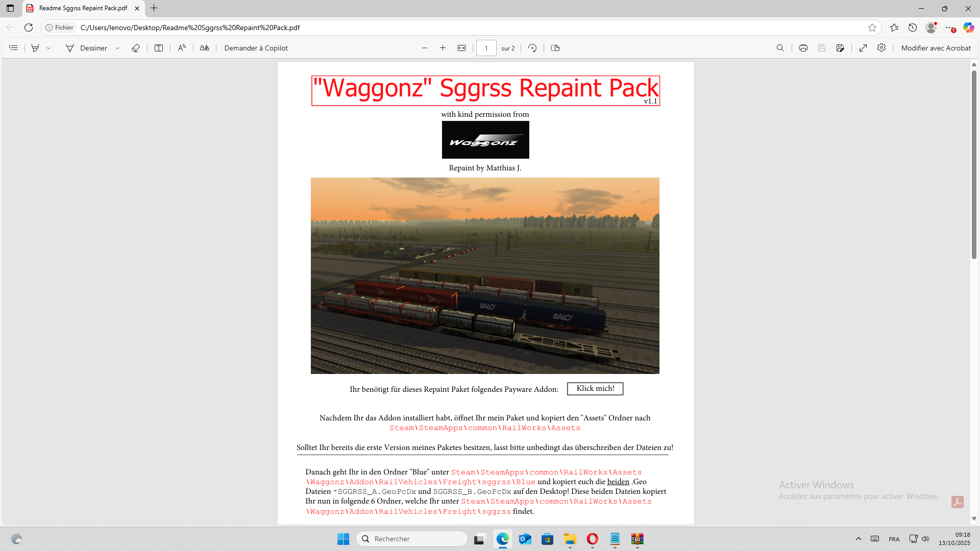Screen dimensions: 980x551
Task: Add this page to favorites star
Action: coord(872,28)
